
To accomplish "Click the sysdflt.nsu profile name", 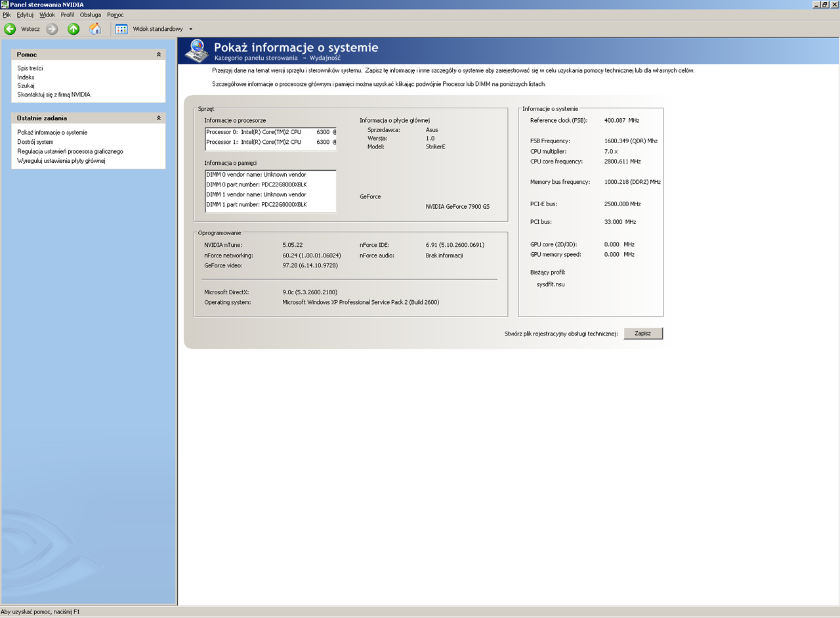I will (x=551, y=284).
